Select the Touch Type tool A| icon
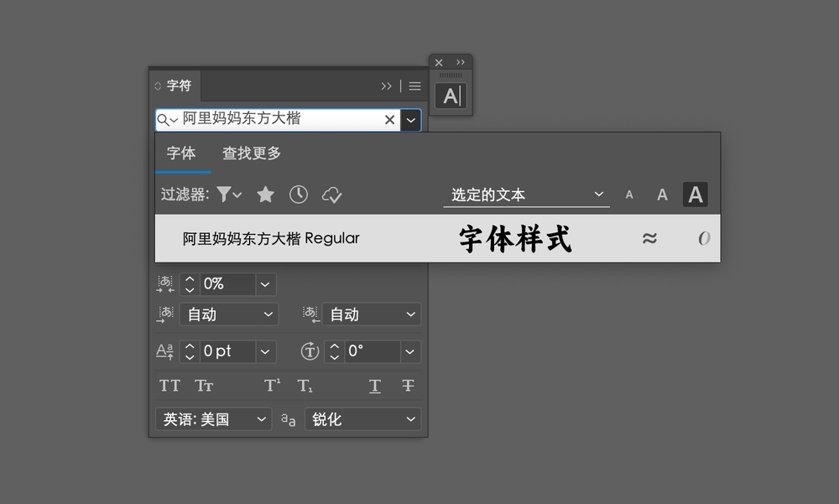This screenshot has height=504, width=839. pyautogui.click(x=451, y=96)
